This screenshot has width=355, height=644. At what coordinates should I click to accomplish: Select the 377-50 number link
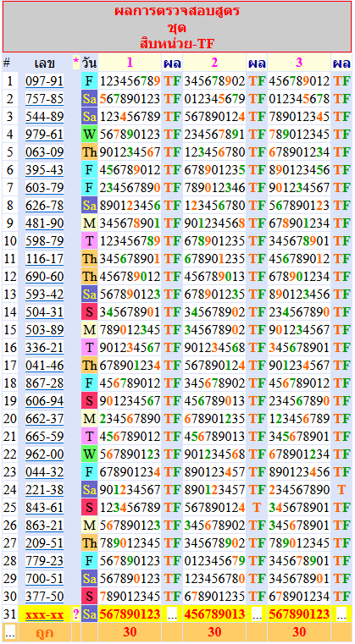pos(44,597)
